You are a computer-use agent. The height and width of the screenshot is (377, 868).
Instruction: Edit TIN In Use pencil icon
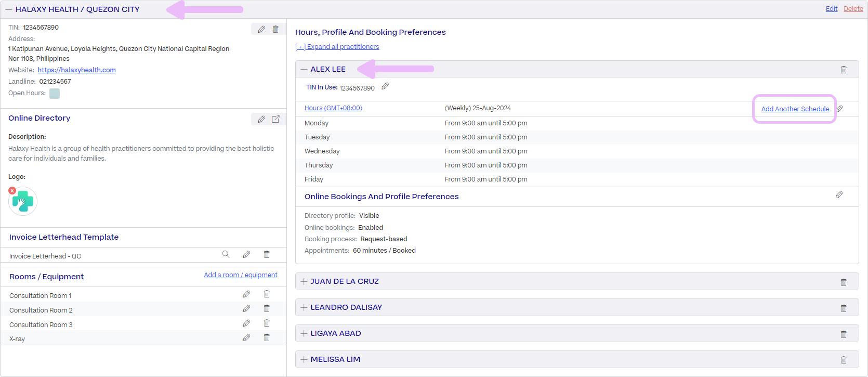tap(385, 86)
